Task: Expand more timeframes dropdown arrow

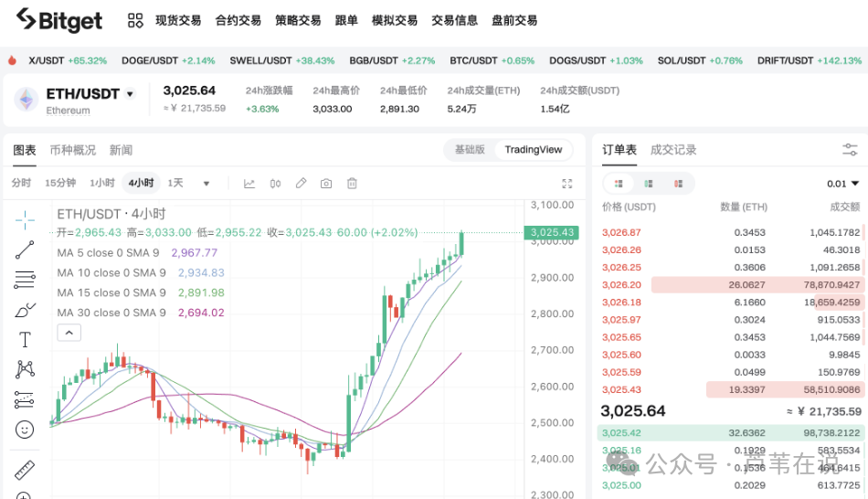Action: point(206,184)
